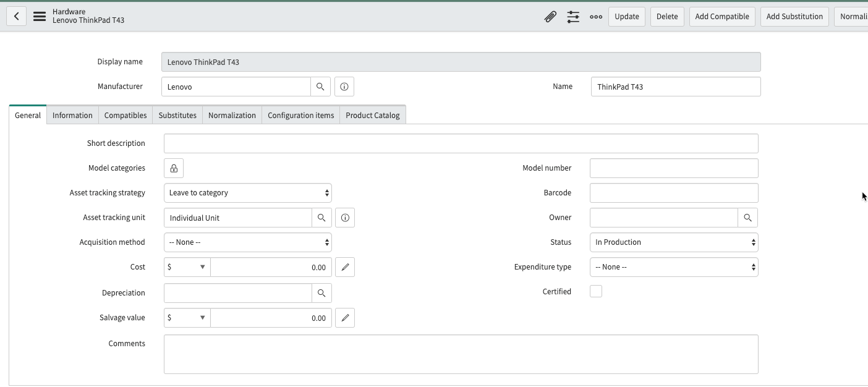Click the 'Hardware' header title text
Image resolution: width=868 pixels, height=387 pixels.
click(69, 12)
